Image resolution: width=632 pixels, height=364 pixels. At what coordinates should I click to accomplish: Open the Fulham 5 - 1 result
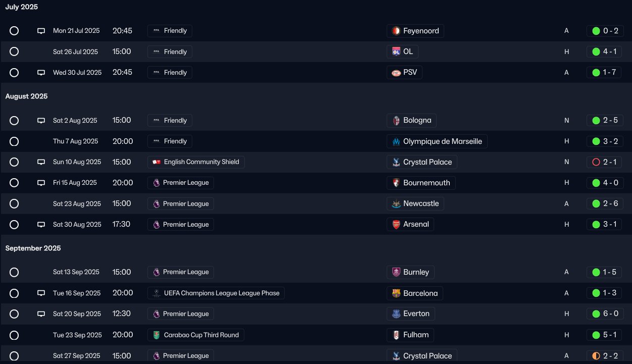(605, 335)
